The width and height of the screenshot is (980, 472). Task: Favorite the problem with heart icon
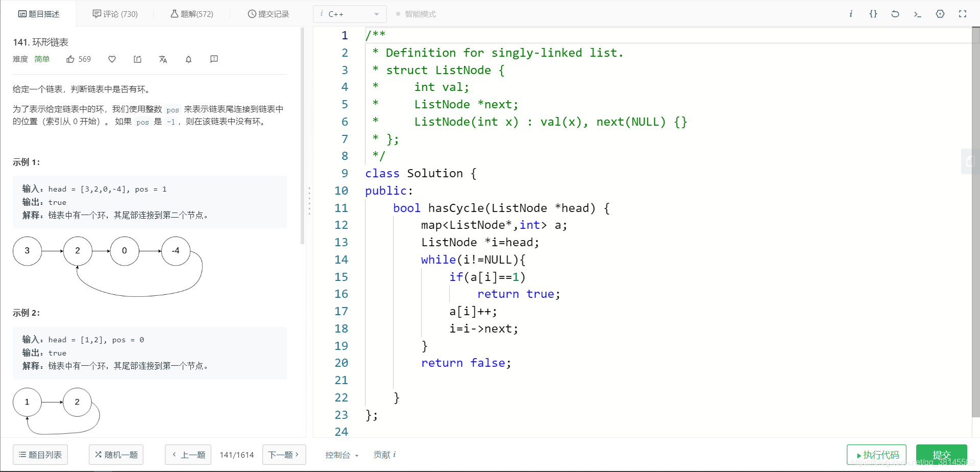coord(112,59)
